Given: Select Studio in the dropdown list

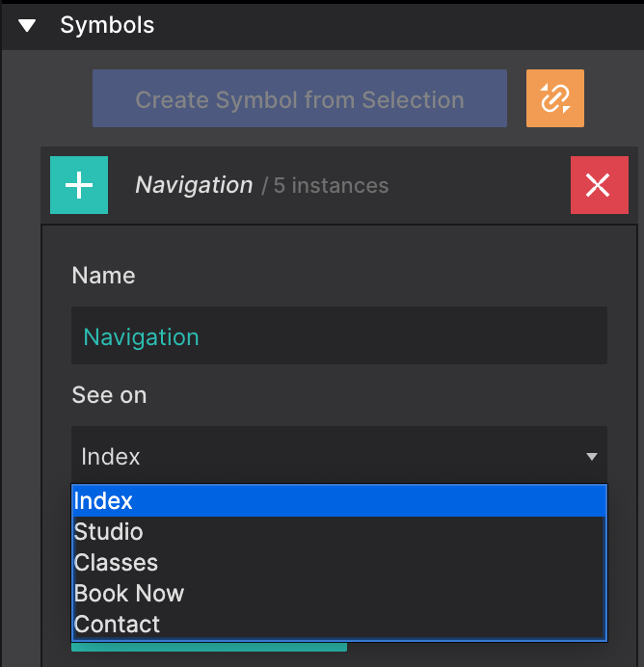Looking at the screenshot, I should pos(339,532).
